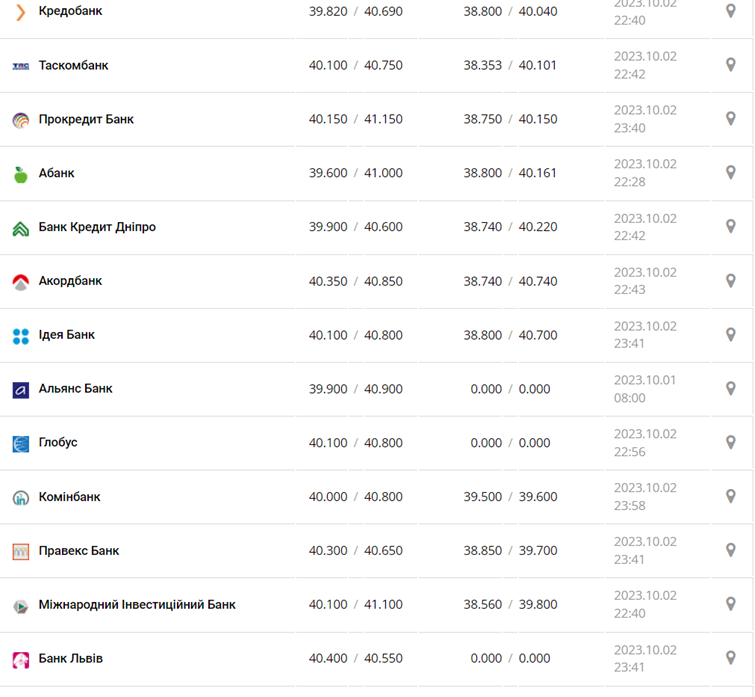
Task: Click the Ідея Банк blue dots logo
Action: click(20, 336)
